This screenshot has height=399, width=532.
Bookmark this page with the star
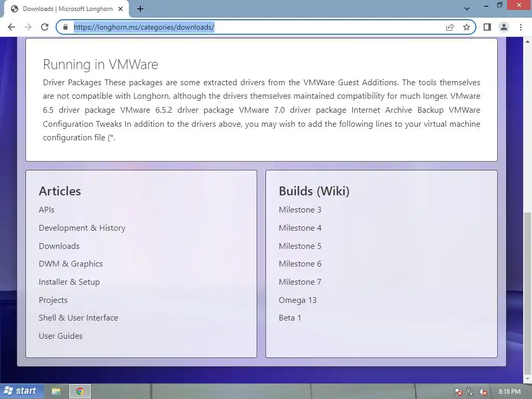tap(467, 27)
